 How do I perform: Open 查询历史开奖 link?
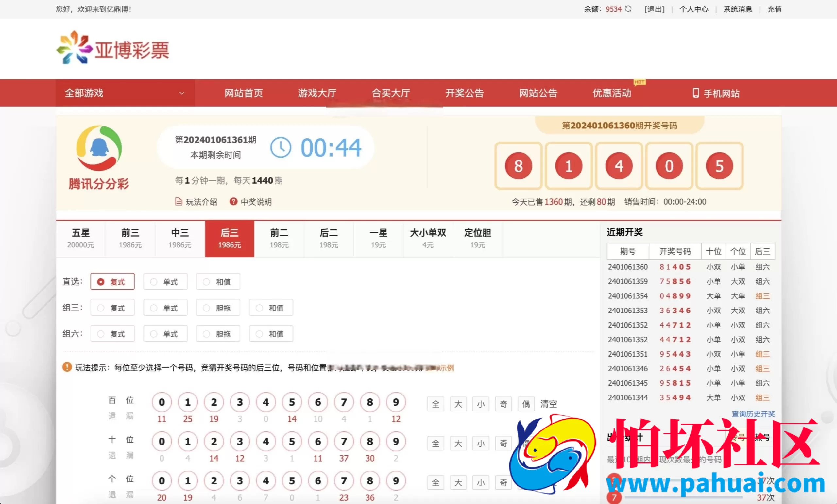[x=753, y=414]
